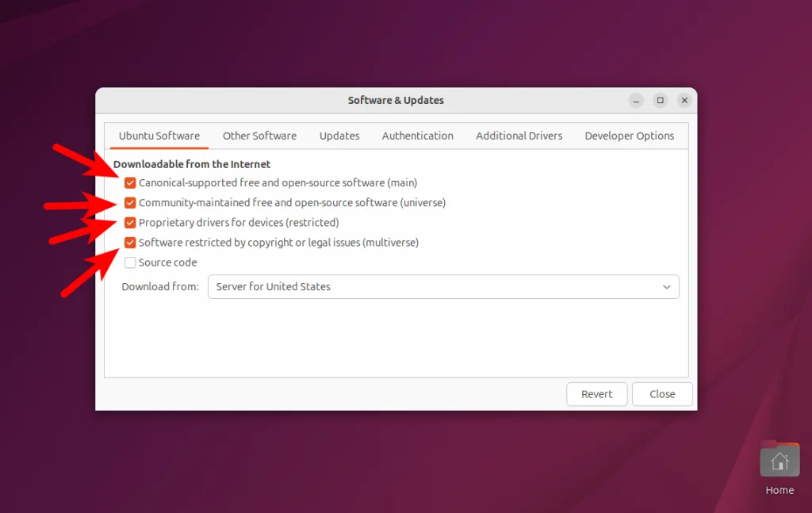Select the Ubuntu Software tab
This screenshot has height=513, width=812.
[159, 136]
